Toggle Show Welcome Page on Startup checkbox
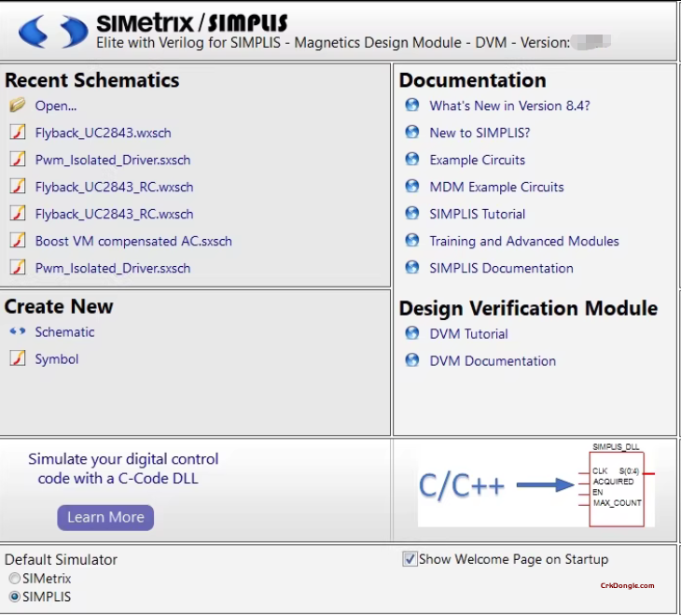 (410, 559)
